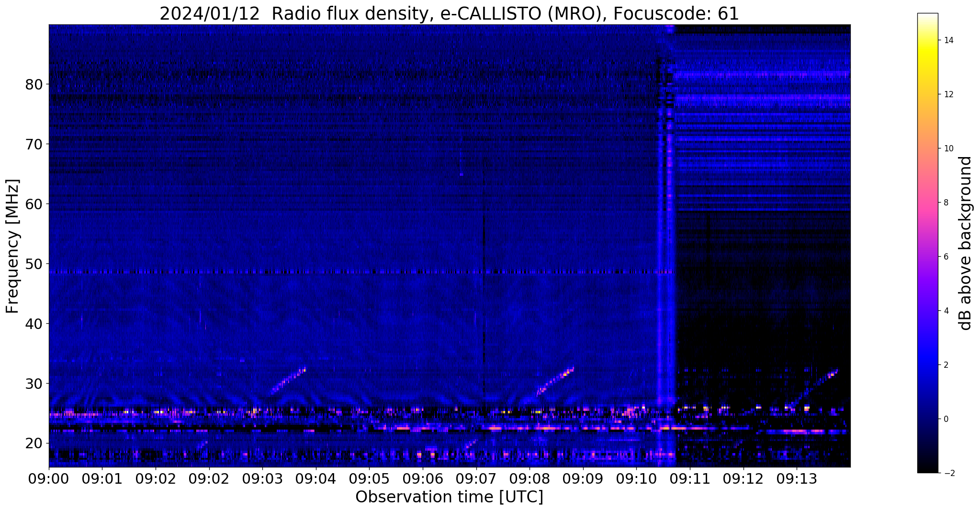Click the dashed horizontal interference line near 48 MHz
The height and width of the screenshot is (511, 980).
coord(361,272)
